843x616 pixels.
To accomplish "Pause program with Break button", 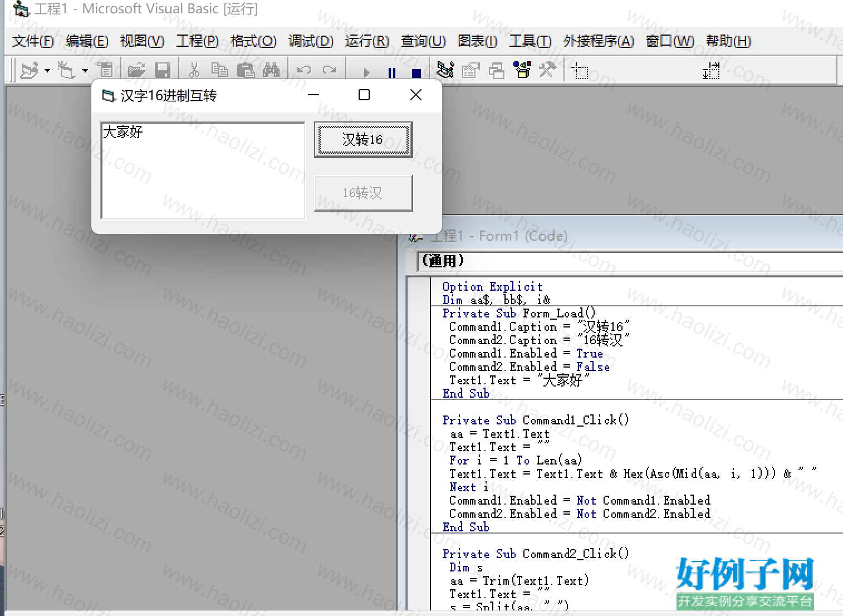I will tap(392, 72).
